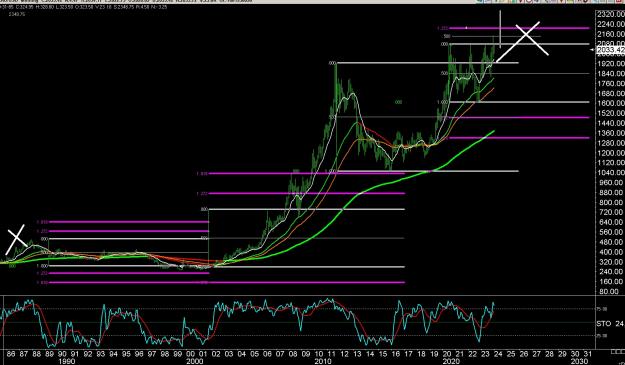Click year tick 11 on time axis
The height and width of the screenshot is (365, 625).
(x=331, y=353)
